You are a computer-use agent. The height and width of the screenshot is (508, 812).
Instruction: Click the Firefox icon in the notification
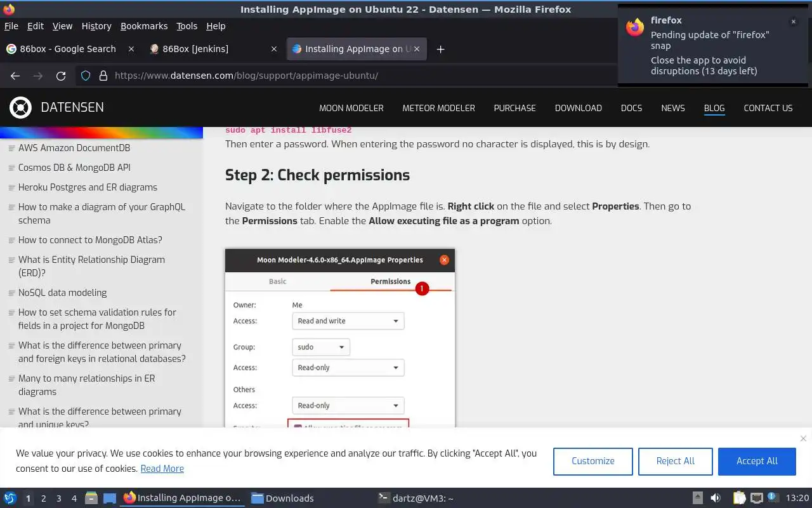click(x=635, y=27)
